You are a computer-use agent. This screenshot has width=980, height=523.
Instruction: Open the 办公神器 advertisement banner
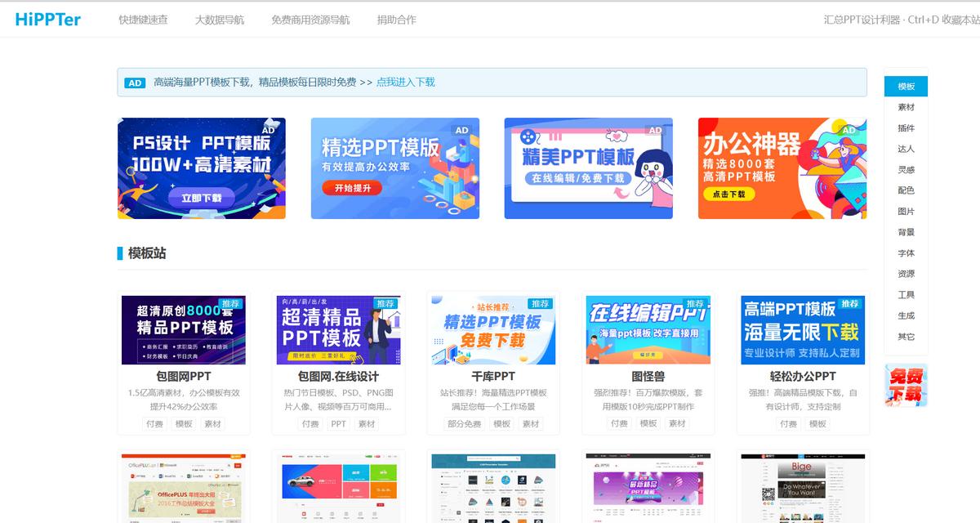tap(781, 168)
